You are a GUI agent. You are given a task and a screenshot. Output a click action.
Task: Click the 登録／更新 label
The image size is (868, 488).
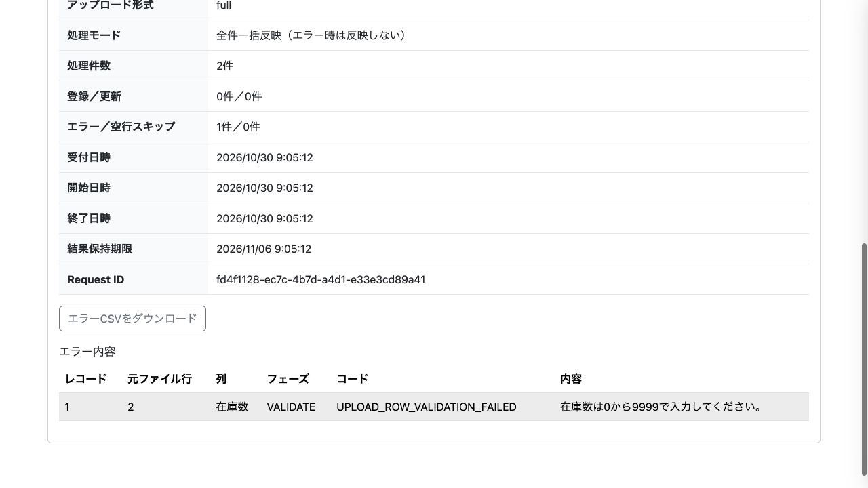[x=94, y=96]
